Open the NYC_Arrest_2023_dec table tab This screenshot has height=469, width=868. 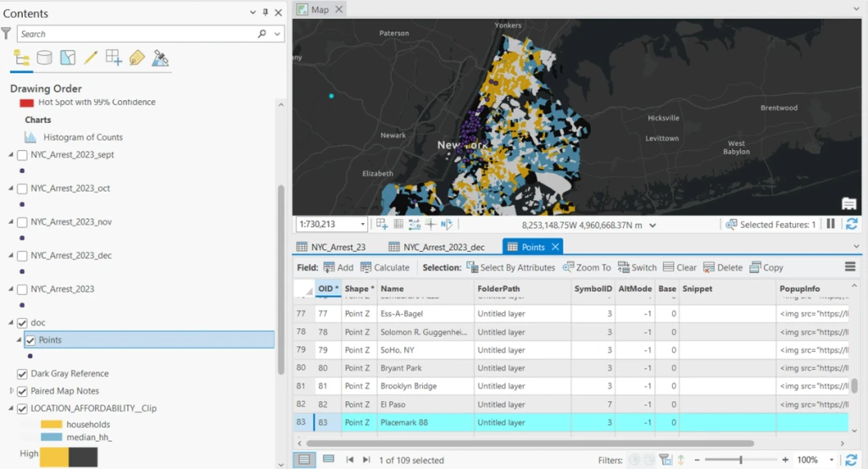[436, 247]
